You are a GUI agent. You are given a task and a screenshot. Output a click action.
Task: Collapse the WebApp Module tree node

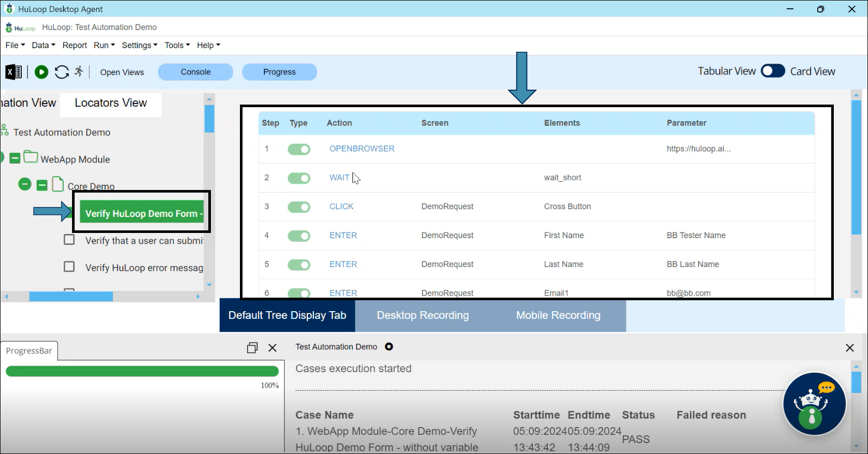click(15, 158)
